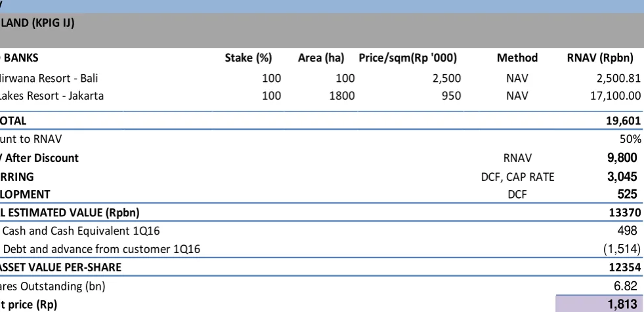Select the Method column header

coord(517,58)
